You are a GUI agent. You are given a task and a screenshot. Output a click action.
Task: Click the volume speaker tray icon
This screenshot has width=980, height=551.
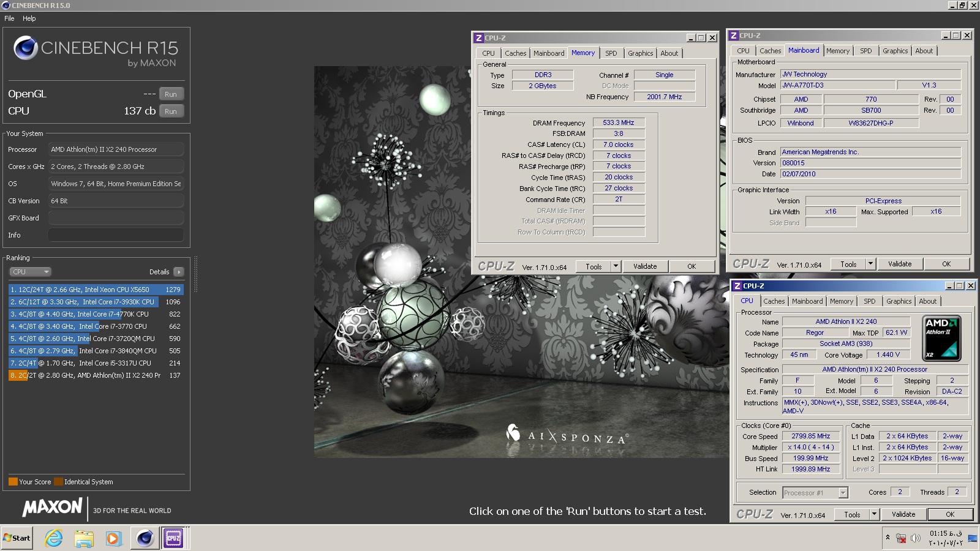[916, 538]
